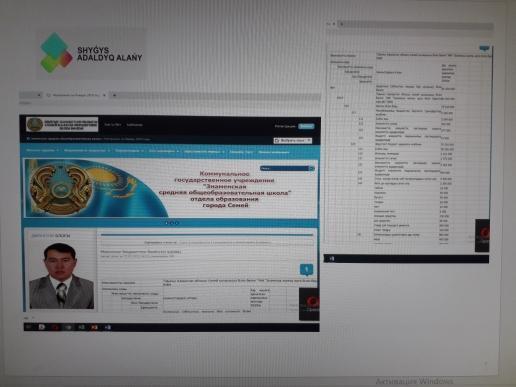Click the red-circle recorder widget in right window
This screenshot has width=516, height=387.
tap(482, 235)
